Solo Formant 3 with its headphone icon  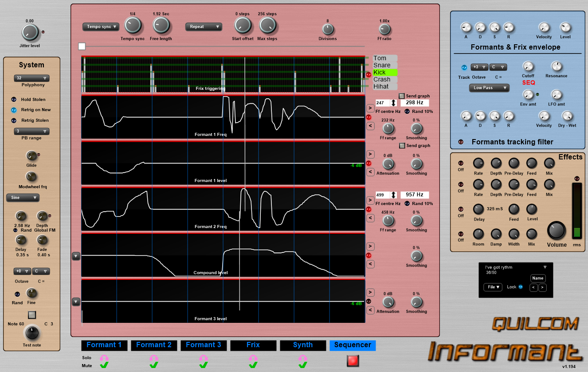click(x=204, y=358)
